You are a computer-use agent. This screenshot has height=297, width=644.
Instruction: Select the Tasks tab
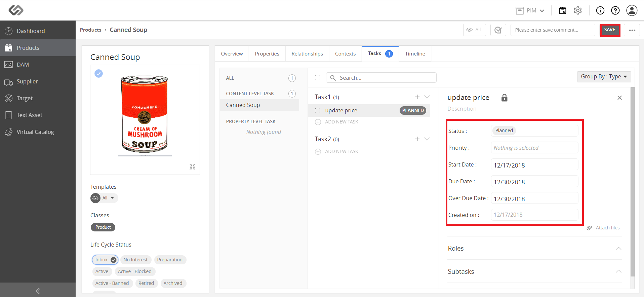380,54
